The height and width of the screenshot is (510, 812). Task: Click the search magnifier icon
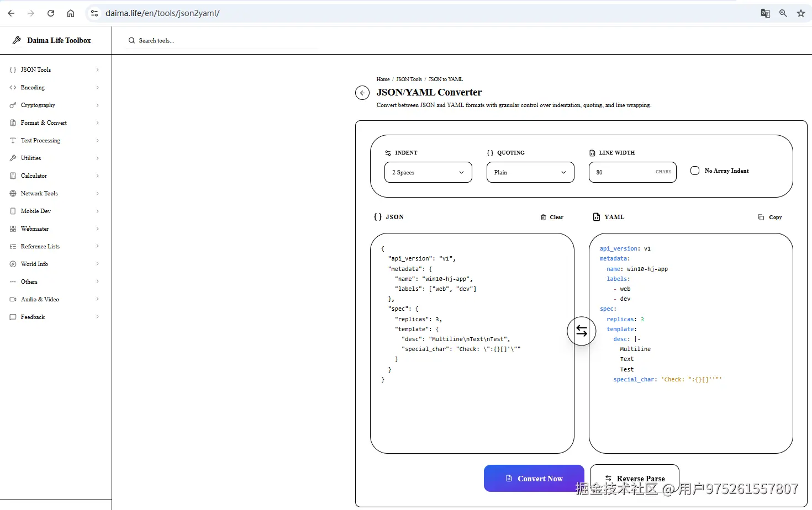click(131, 40)
